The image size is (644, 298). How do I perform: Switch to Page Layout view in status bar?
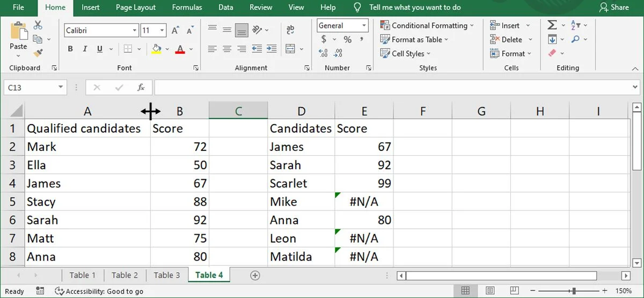(x=490, y=291)
